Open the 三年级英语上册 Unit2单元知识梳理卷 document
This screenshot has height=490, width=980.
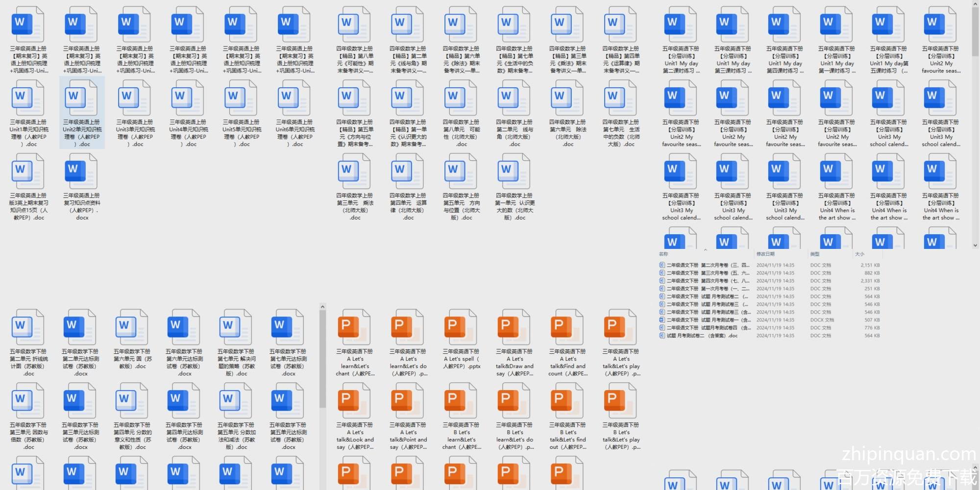click(81, 113)
